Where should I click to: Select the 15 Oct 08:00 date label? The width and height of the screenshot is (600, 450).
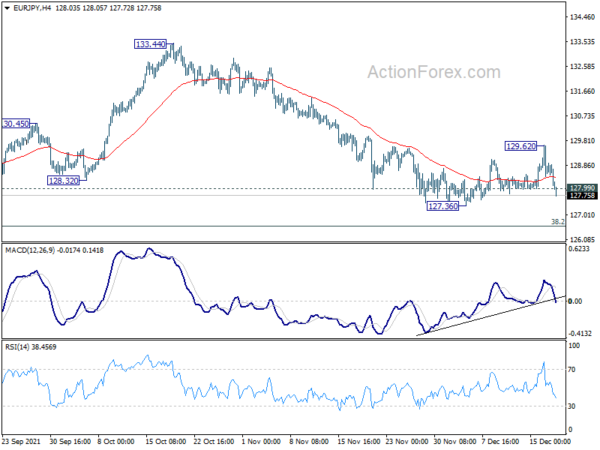pos(166,442)
